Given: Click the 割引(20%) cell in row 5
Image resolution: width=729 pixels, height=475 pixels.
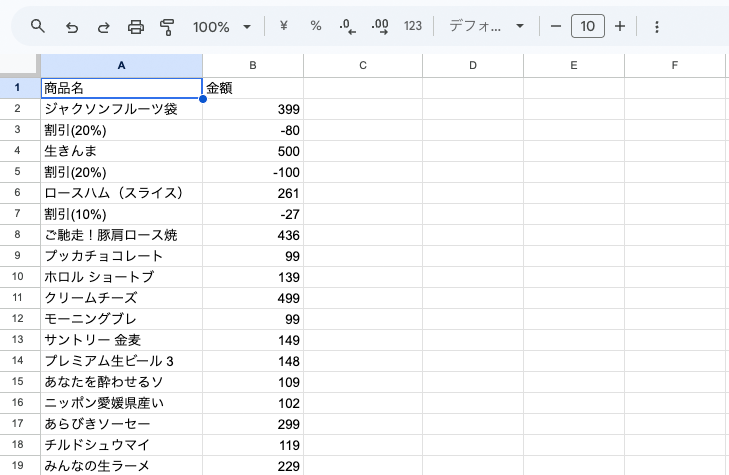Looking at the screenshot, I should click(x=121, y=172).
